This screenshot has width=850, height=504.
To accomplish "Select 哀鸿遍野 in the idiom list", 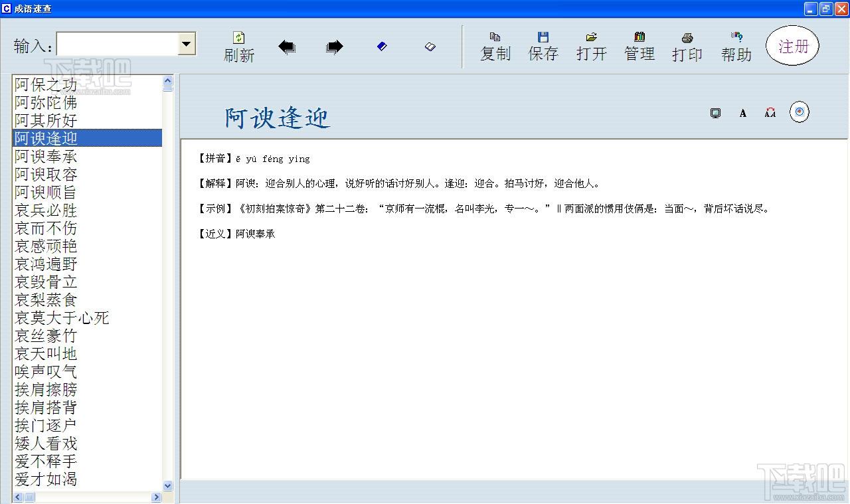I will coord(87,264).
